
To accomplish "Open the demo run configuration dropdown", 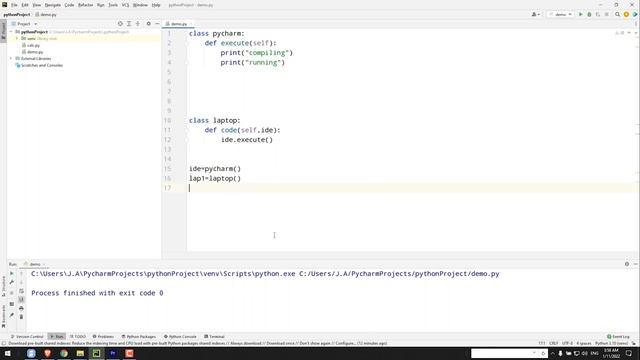I will tap(561, 14).
